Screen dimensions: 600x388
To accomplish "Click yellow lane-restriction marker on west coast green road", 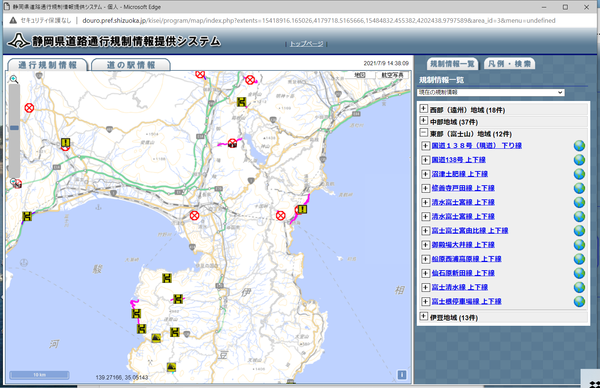I will click(x=27, y=216).
